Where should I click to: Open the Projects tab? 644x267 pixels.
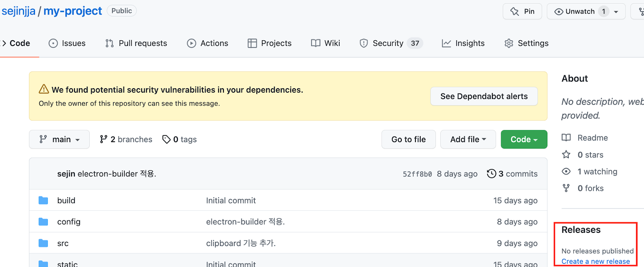click(x=269, y=43)
